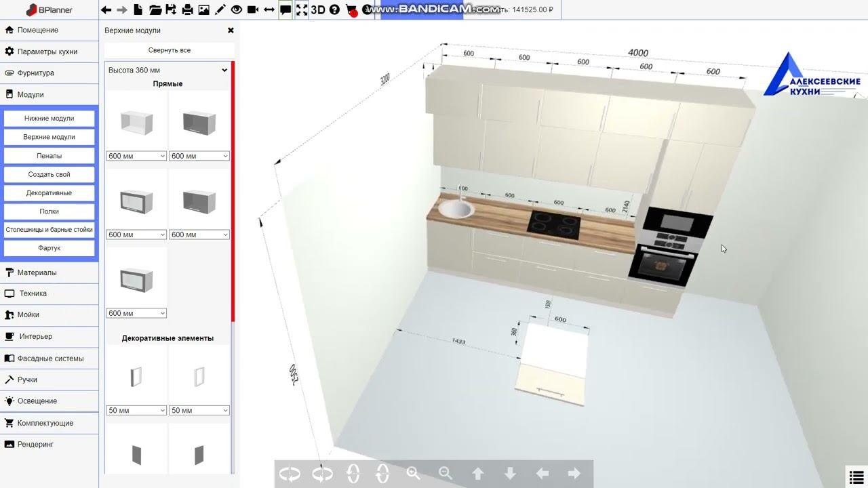Zoom out with the magnifier minus icon
Screen dimensions: 868x488
[x=446, y=474]
